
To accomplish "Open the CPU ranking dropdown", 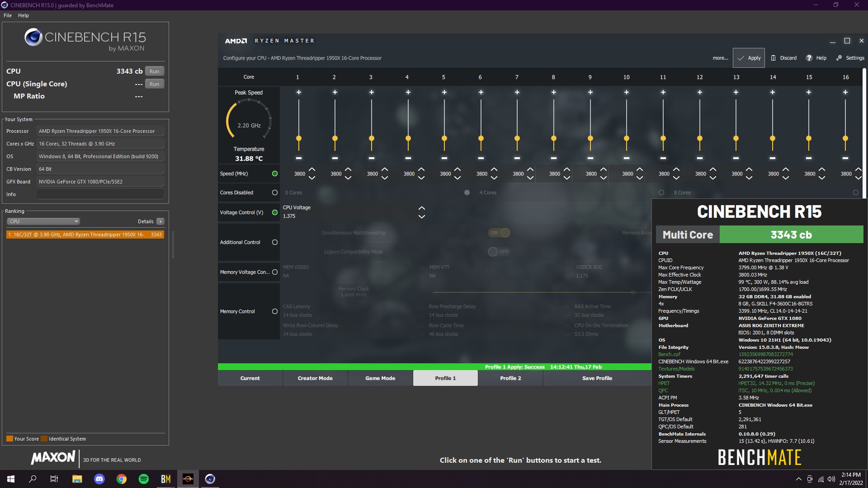I will (x=43, y=221).
